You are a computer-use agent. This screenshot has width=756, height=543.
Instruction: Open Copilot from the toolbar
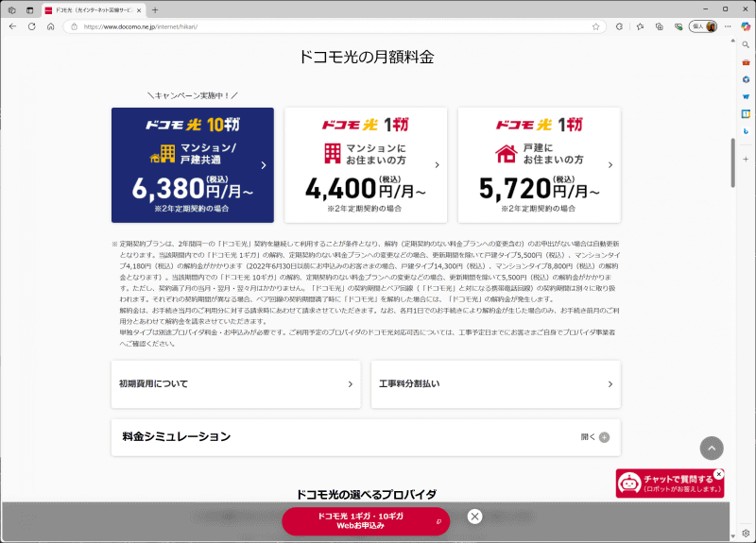click(x=746, y=26)
